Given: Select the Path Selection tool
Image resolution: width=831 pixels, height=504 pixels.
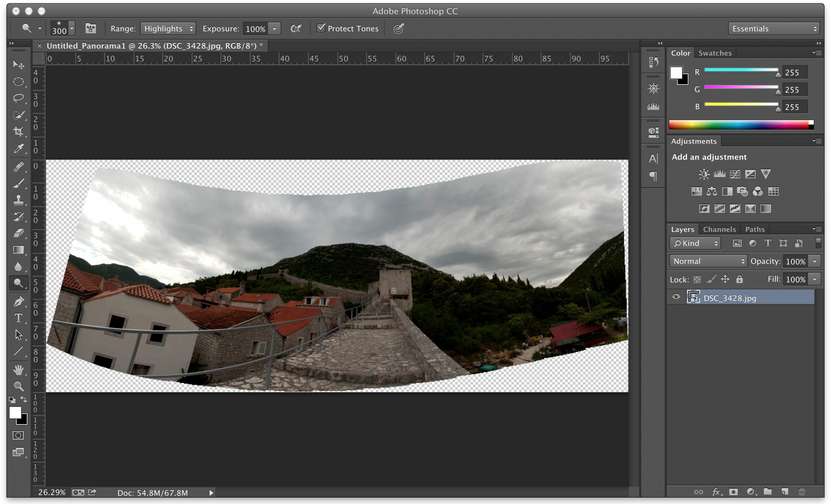Looking at the screenshot, I should (x=19, y=334).
